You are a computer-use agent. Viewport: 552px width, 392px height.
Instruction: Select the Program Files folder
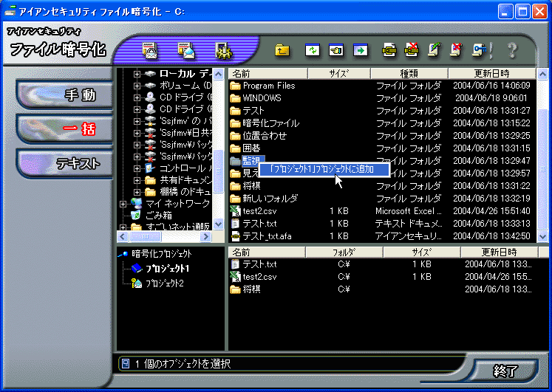268,86
